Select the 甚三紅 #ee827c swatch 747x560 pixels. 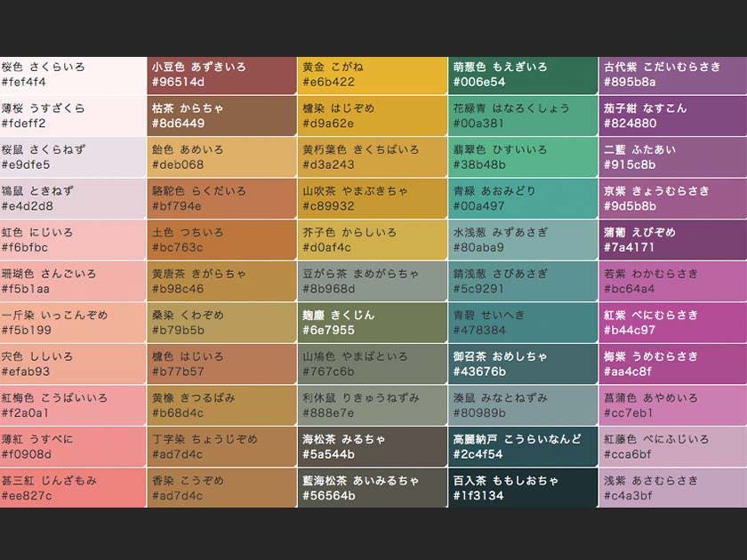[73, 488]
